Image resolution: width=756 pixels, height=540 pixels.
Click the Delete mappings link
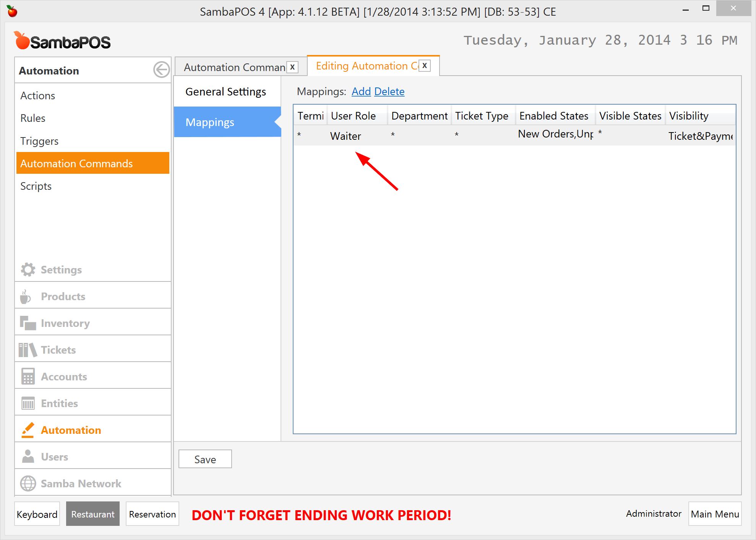coord(389,91)
